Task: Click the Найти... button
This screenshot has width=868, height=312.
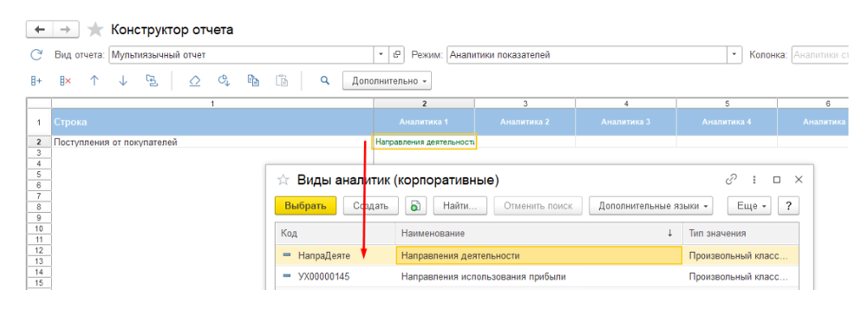Action: [x=460, y=206]
